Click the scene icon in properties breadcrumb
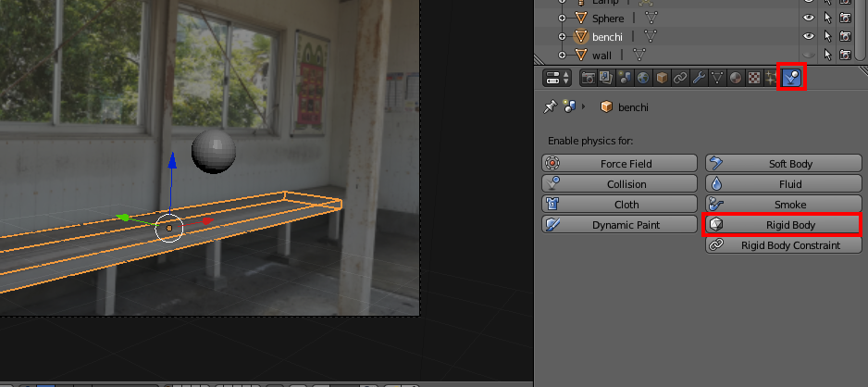This screenshot has width=868, height=387. pos(569,106)
